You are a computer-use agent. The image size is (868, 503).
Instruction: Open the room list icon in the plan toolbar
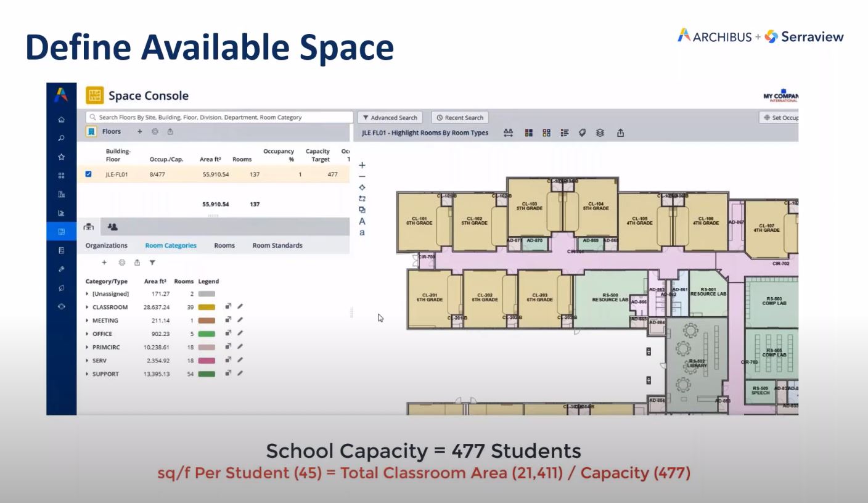point(565,133)
